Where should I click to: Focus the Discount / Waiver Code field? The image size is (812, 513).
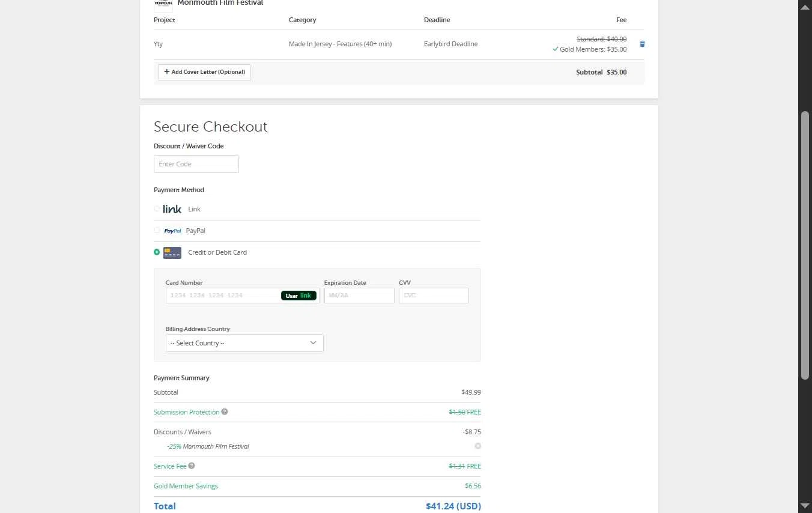point(196,164)
